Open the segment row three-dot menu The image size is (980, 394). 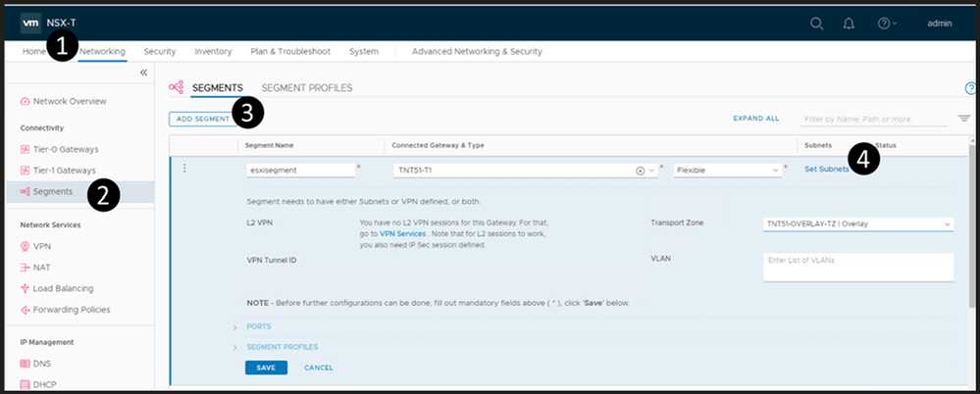pyautogui.click(x=184, y=169)
